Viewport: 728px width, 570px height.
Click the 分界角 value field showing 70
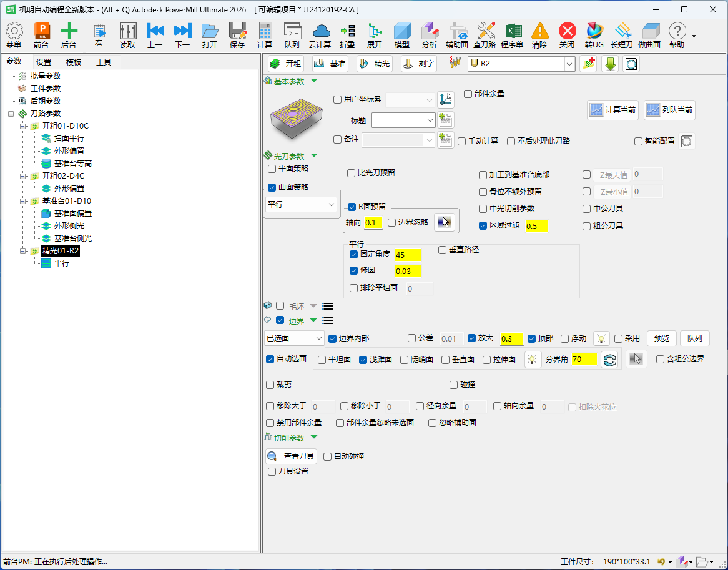[584, 359]
